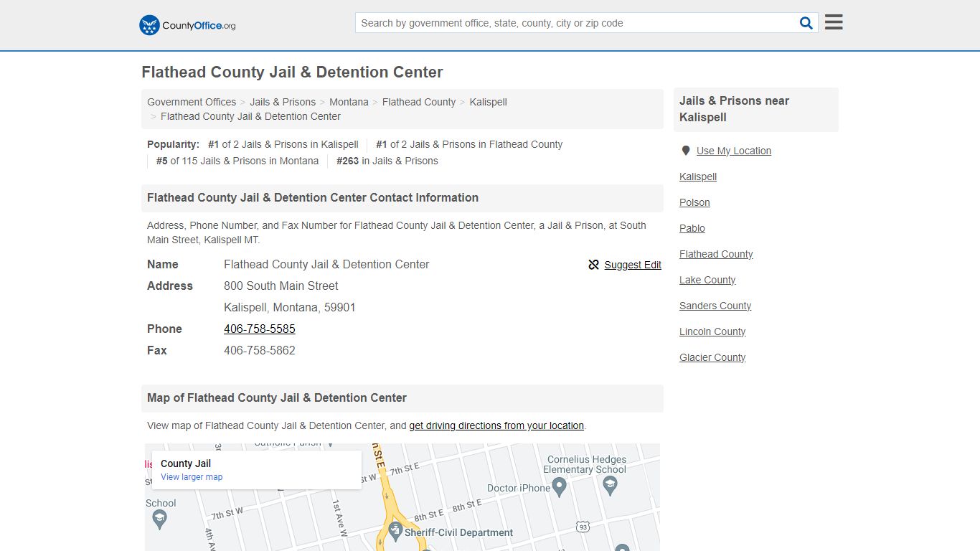
Task: Open Lincoln County link
Action: (x=712, y=331)
